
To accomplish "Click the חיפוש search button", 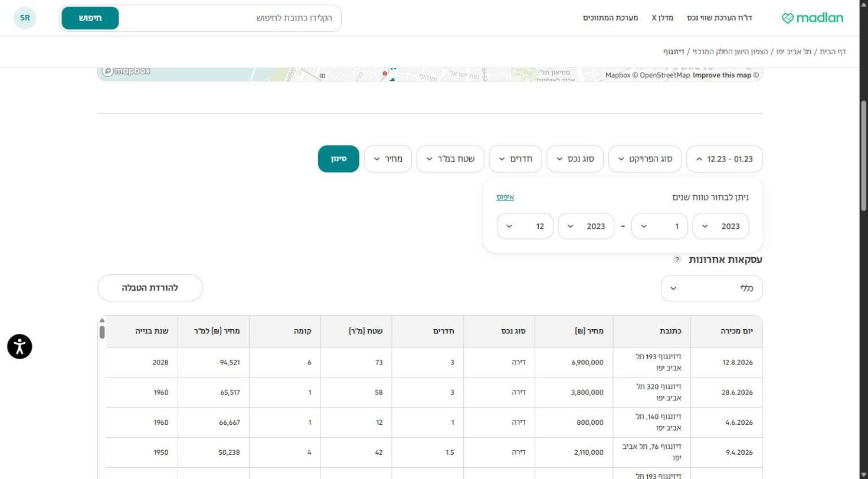I will pyautogui.click(x=90, y=18).
